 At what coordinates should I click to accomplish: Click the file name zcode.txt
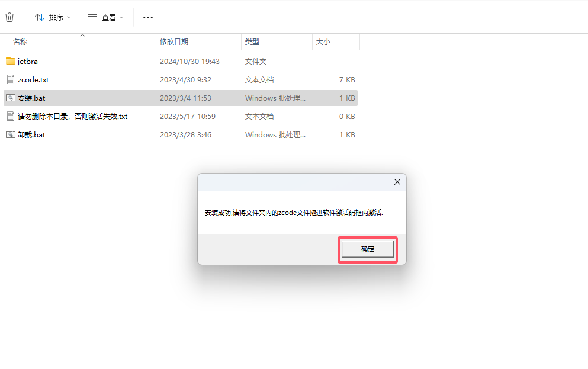[x=33, y=79]
